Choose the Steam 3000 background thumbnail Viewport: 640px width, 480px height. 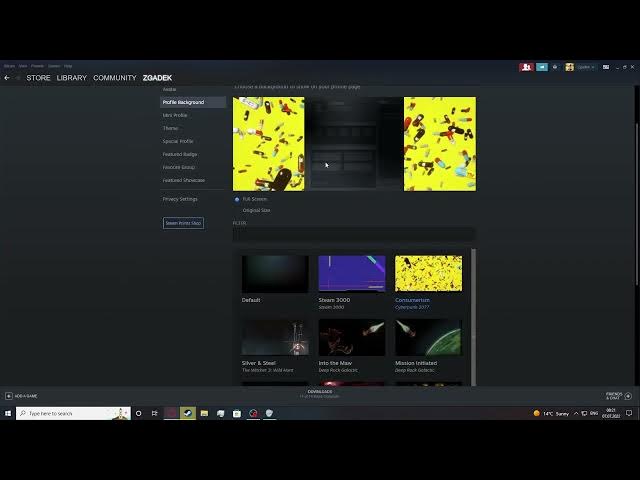[352, 274]
